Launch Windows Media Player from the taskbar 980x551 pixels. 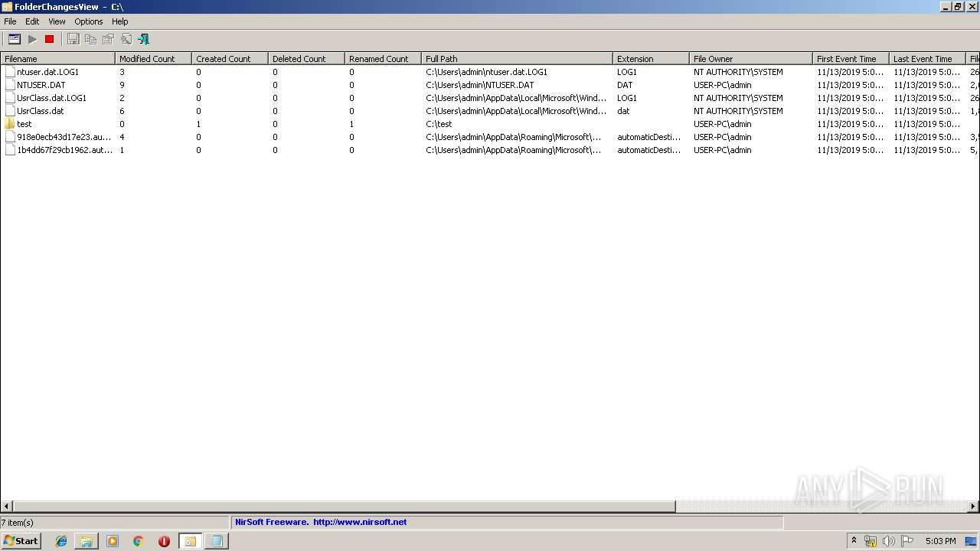pos(113,541)
